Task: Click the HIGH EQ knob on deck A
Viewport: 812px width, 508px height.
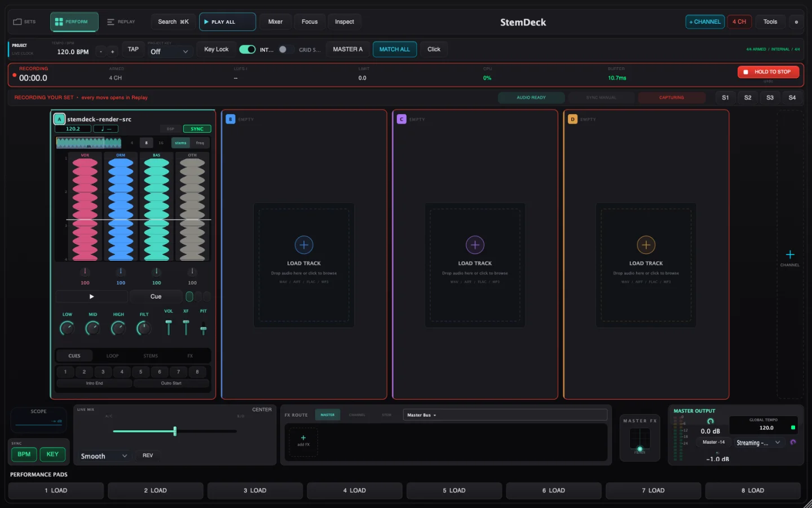Action: (x=118, y=327)
